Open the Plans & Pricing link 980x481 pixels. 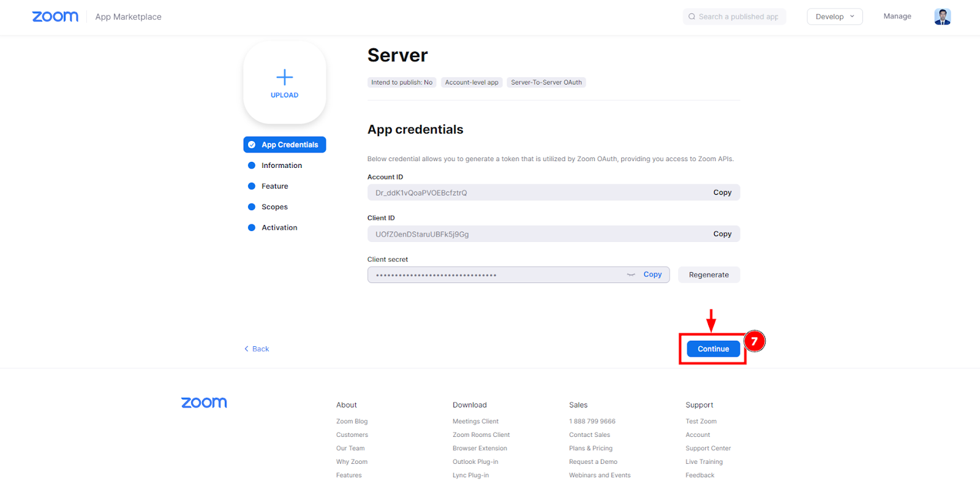[x=590, y=449]
